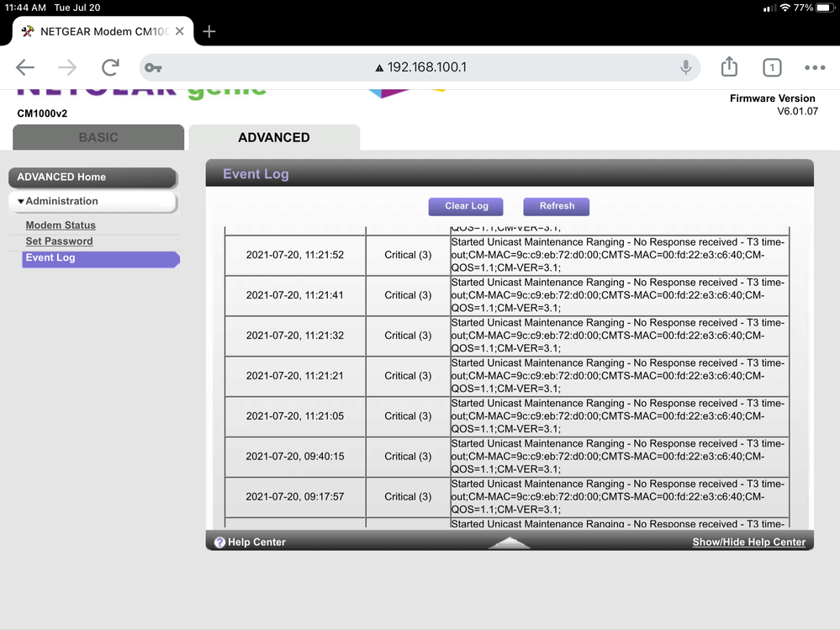
Task: Open a new browser tab
Action: tap(209, 31)
